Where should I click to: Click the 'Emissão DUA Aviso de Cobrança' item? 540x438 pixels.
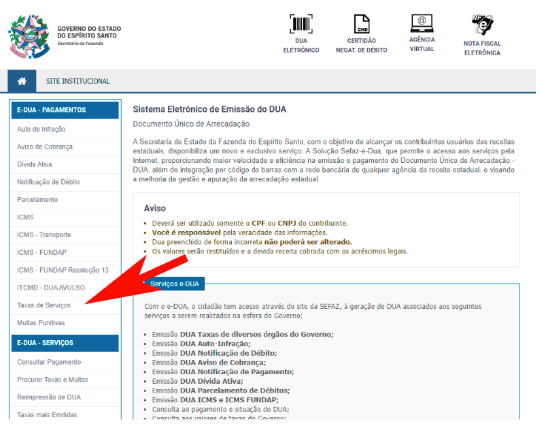pos(209,363)
